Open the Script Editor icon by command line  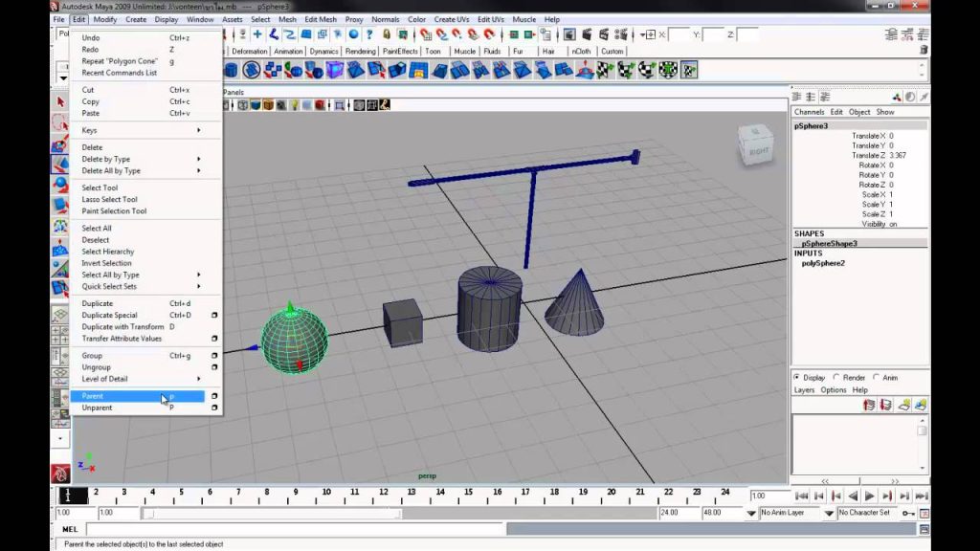pos(924,530)
